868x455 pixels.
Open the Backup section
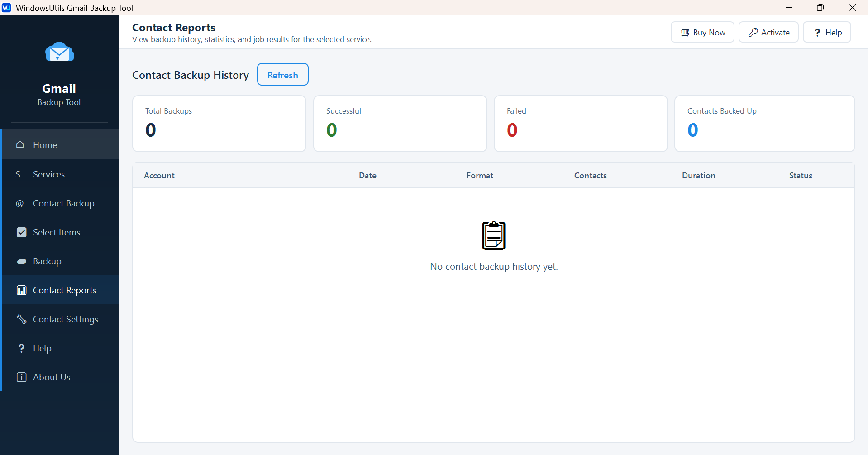pyautogui.click(x=60, y=261)
